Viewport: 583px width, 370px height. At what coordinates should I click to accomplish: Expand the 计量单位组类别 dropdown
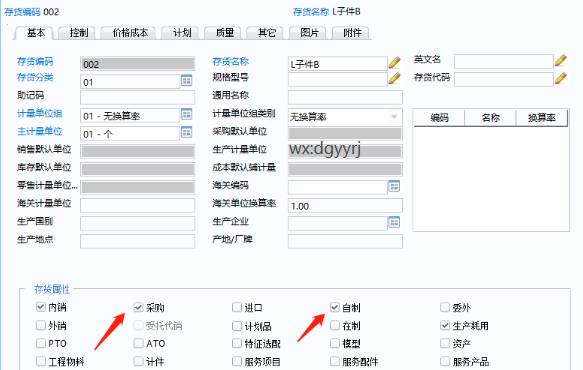[394, 117]
